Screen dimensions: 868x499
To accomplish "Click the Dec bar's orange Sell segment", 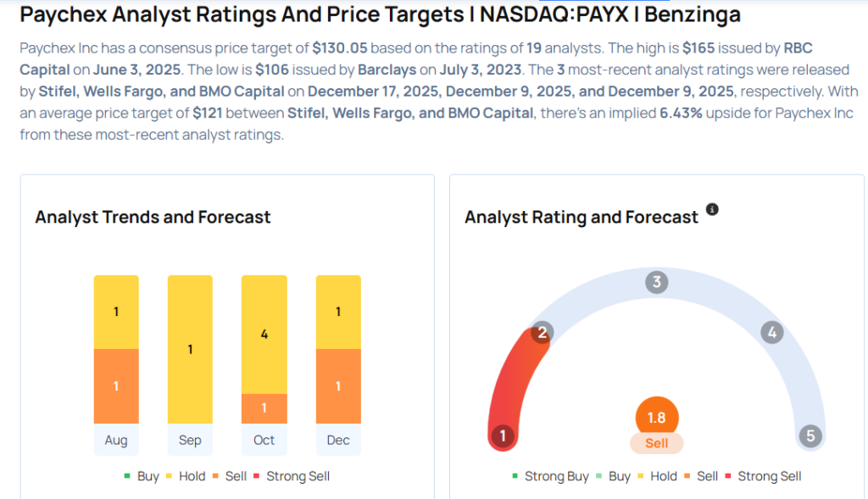I will tap(338, 386).
